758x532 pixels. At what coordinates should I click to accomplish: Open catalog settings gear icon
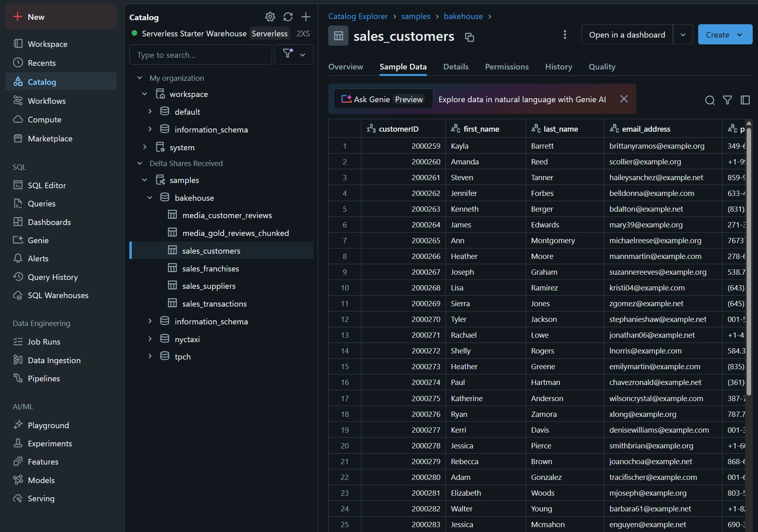(x=270, y=17)
